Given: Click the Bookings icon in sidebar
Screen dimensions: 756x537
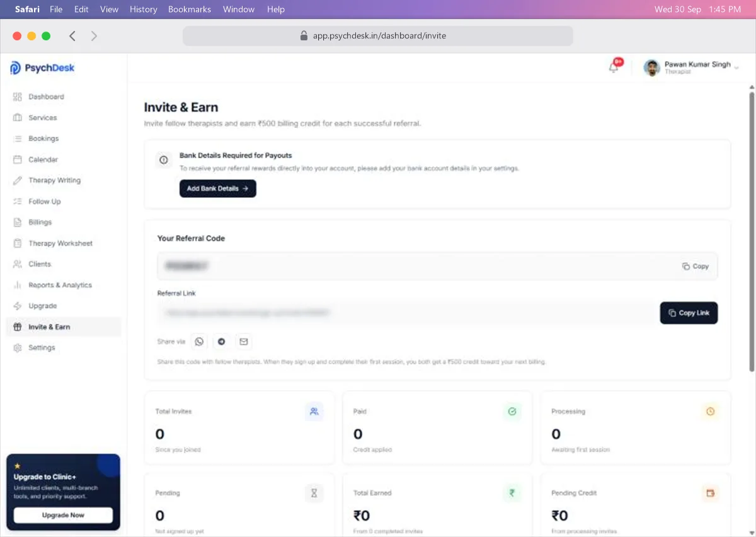Looking at the screenshot, I should tap(18, 139).
